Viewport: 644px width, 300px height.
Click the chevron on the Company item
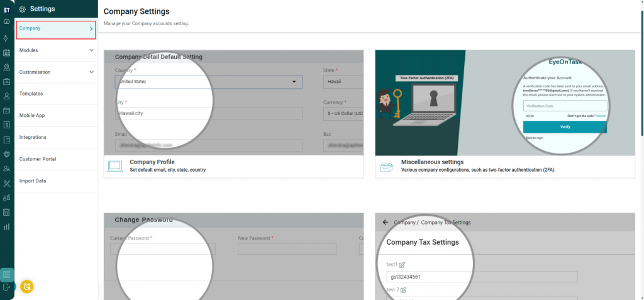pos(91,29)
